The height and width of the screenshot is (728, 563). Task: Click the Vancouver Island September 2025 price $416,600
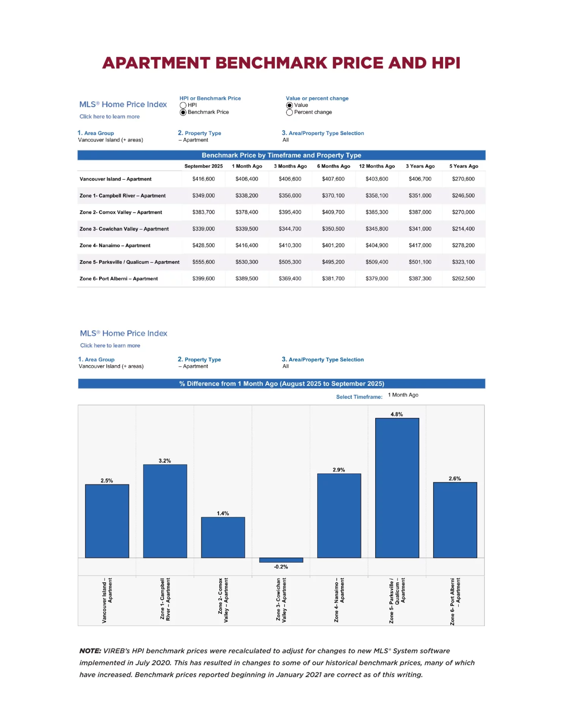203,179
